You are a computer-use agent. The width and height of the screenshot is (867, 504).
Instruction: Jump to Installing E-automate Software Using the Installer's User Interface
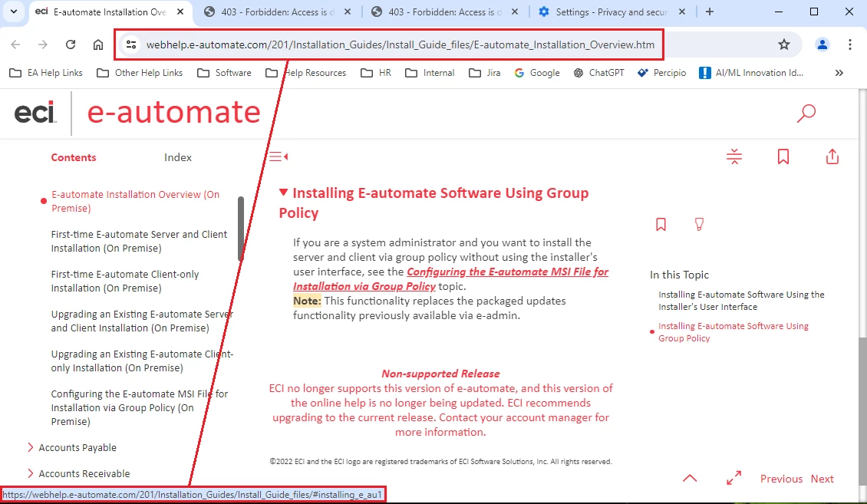pyautogui.click(x=741, y=301)
